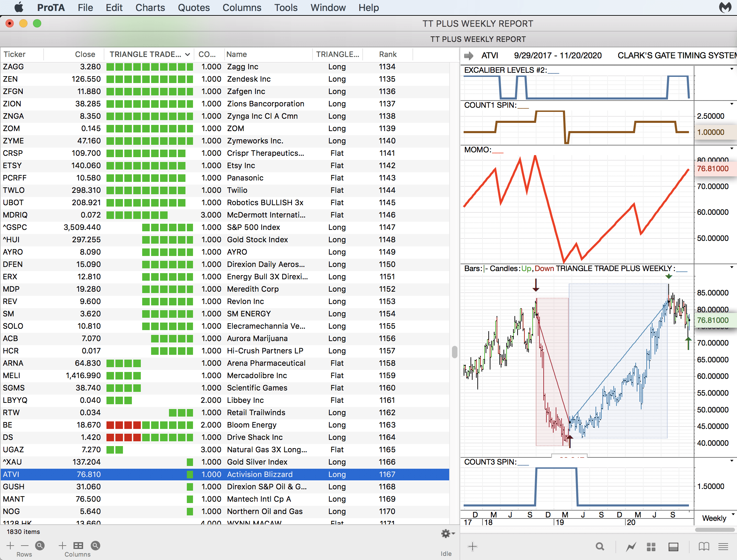
Task: Click the add row plus icon
Action: click(10, 546)
